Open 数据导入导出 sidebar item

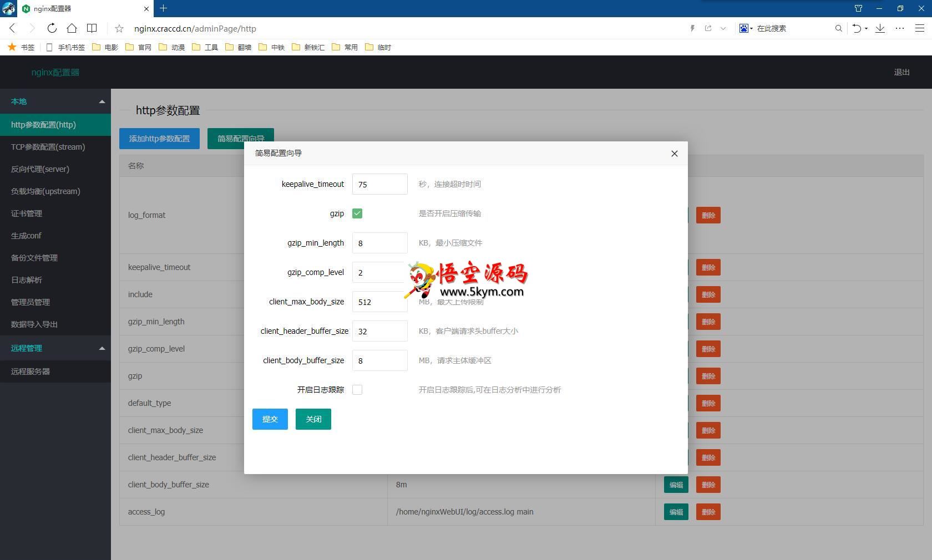click(x=55, y=324)
